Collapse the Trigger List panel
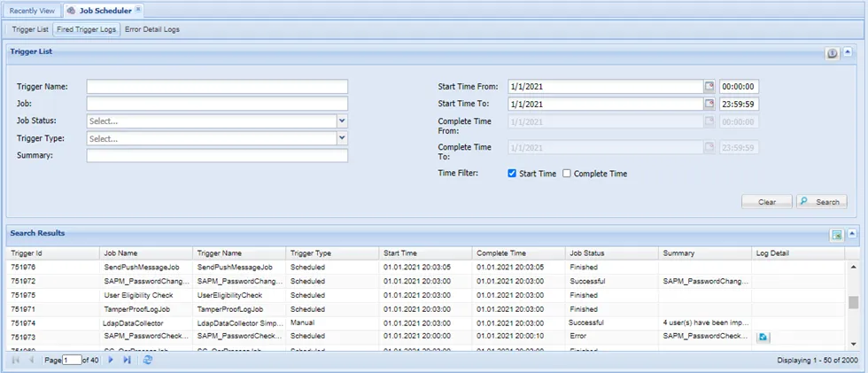The height and width of the screenshot is (373, 868). (x=848, y=53)
